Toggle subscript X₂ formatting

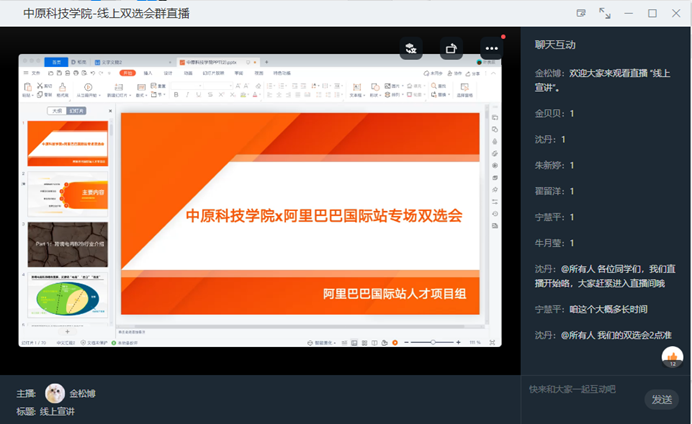pos(233,94)
